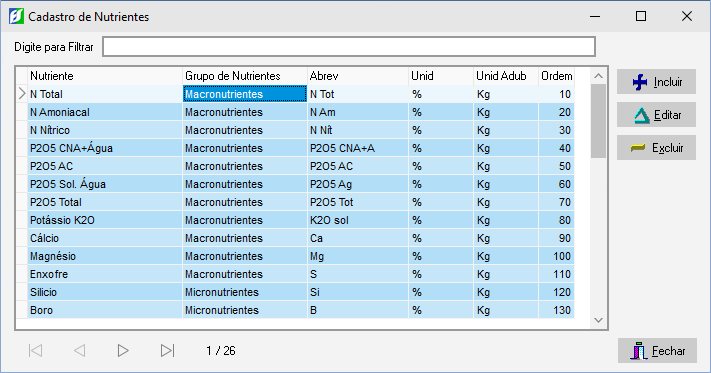Screen dimensions: 711x373
Task: Sort by Nutriente column header
Action: pos(105,76)
